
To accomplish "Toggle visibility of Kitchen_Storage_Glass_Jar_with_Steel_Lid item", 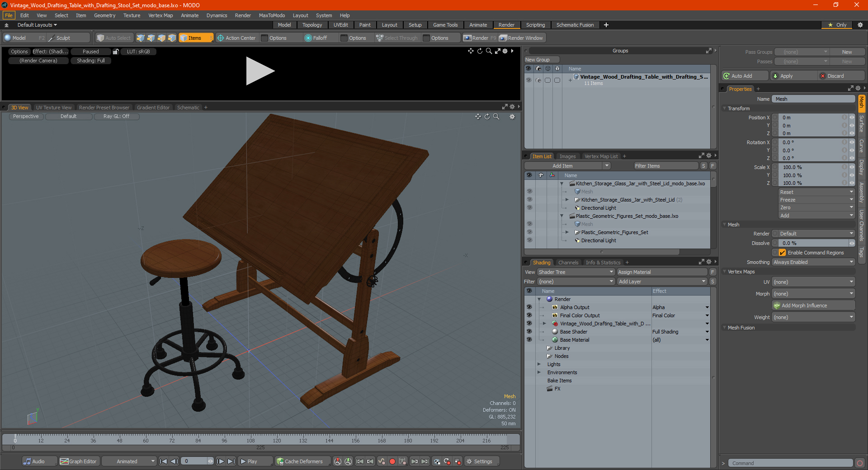I will pyautogui.click(x=529, y=200).
